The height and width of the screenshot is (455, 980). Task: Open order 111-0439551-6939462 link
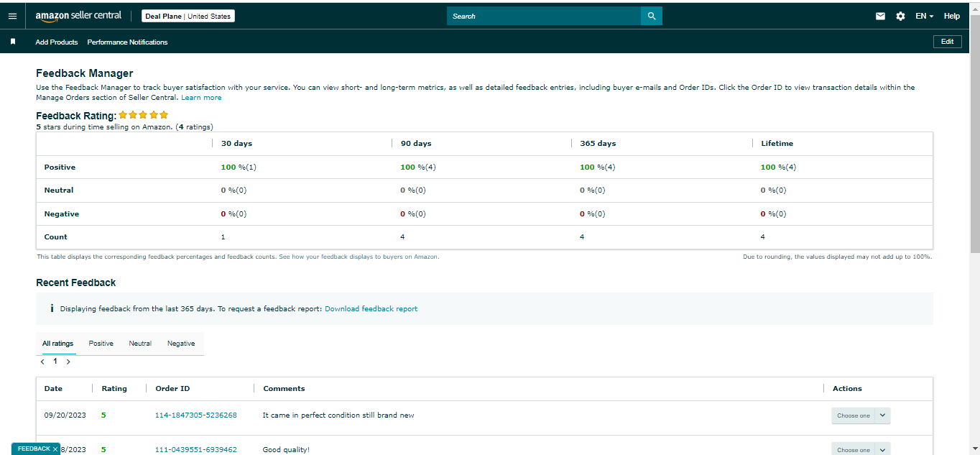(196, 449)
